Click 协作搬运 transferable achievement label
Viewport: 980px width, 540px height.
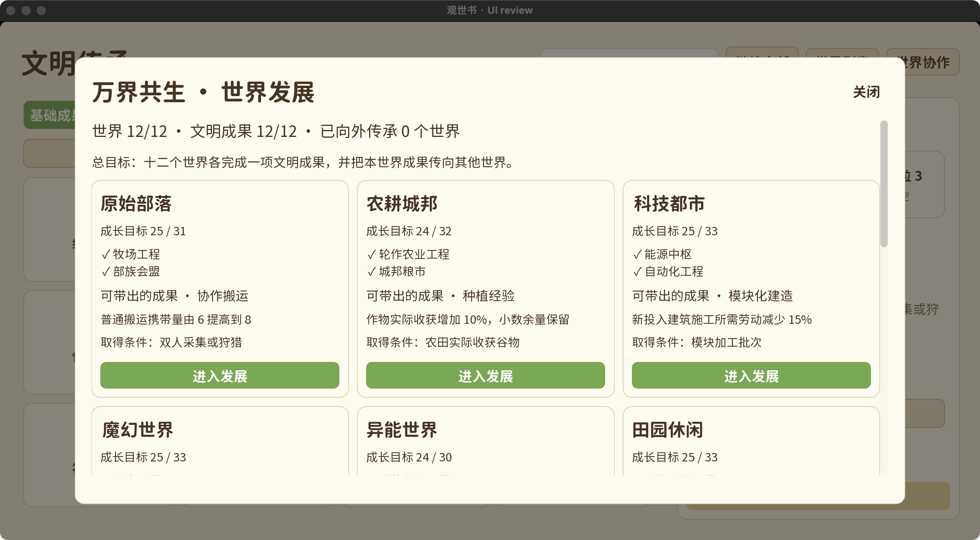click(223, 296)
